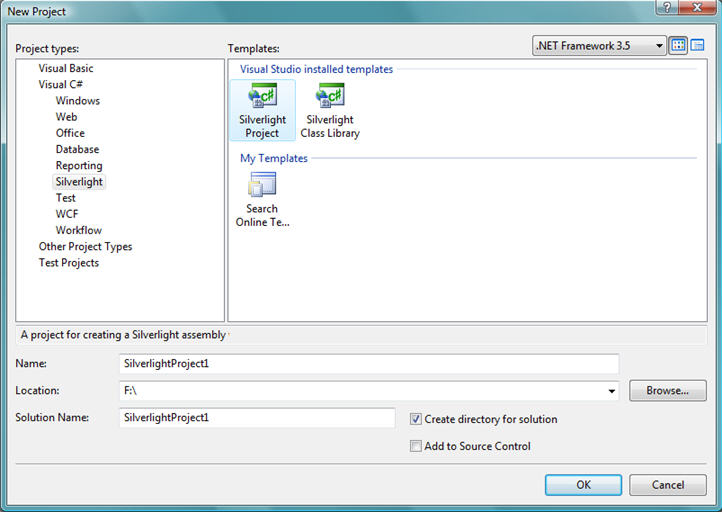Click the project Name text field
Viewport: 722px width, 512px height.
click(x=367, y=364)
